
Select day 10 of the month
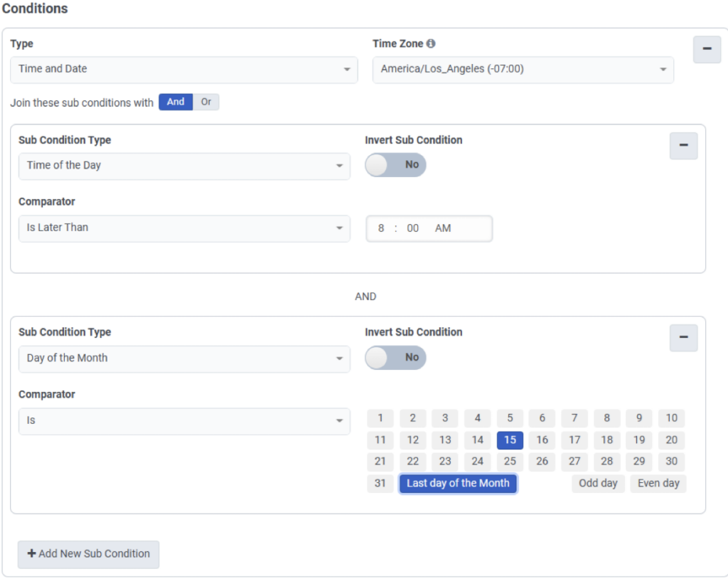[x=671, y=418]
